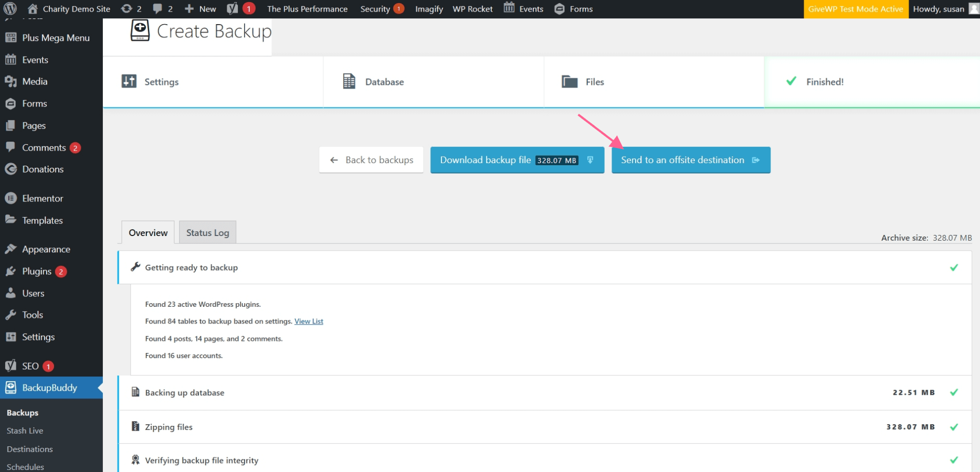Click the Finished! step
980x472 pixels.
click(872, 82)
